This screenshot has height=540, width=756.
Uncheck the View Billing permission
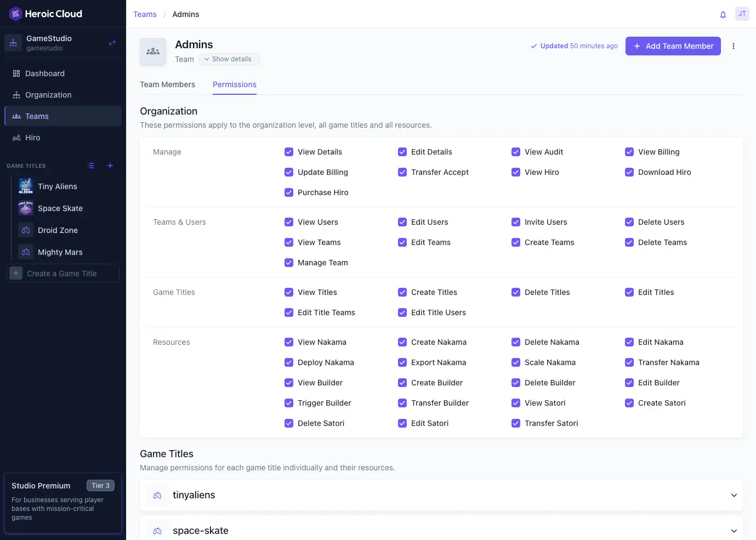(629, 152)
